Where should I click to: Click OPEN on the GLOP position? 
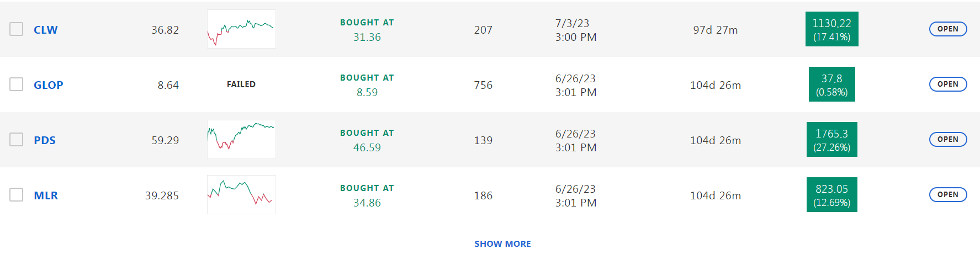[x=948, y=84]
